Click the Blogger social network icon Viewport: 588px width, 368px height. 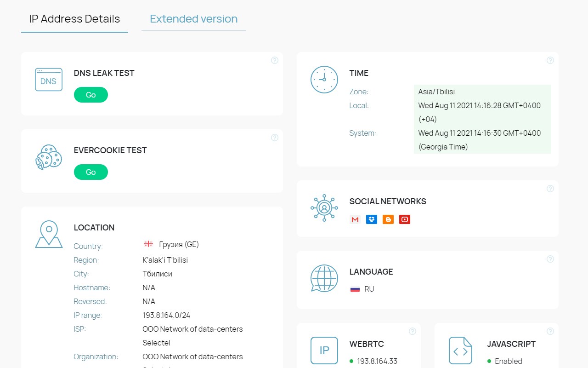(x=388, y=219)
